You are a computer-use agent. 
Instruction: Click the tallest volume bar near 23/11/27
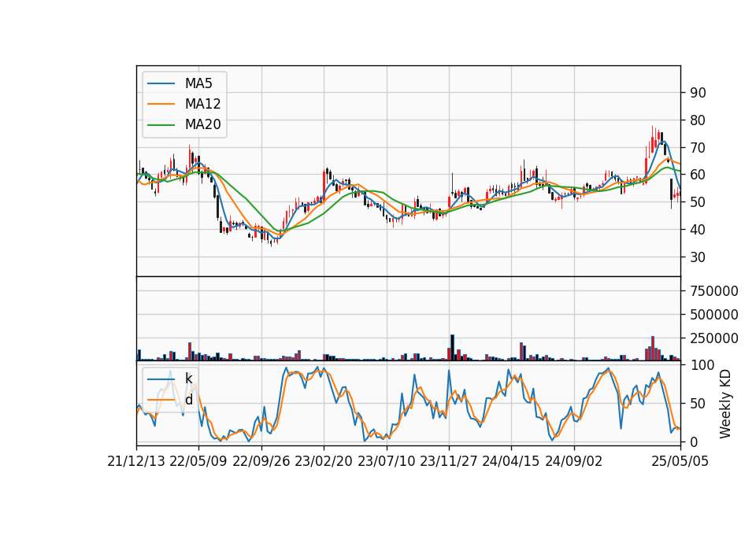click(452, 347)
